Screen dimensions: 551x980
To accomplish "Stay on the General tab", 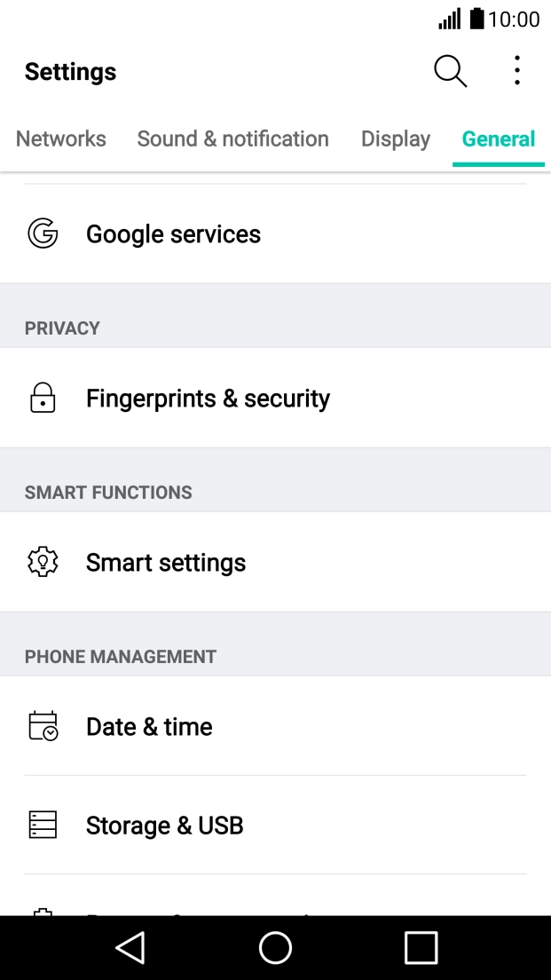I will tap(499, 138).
